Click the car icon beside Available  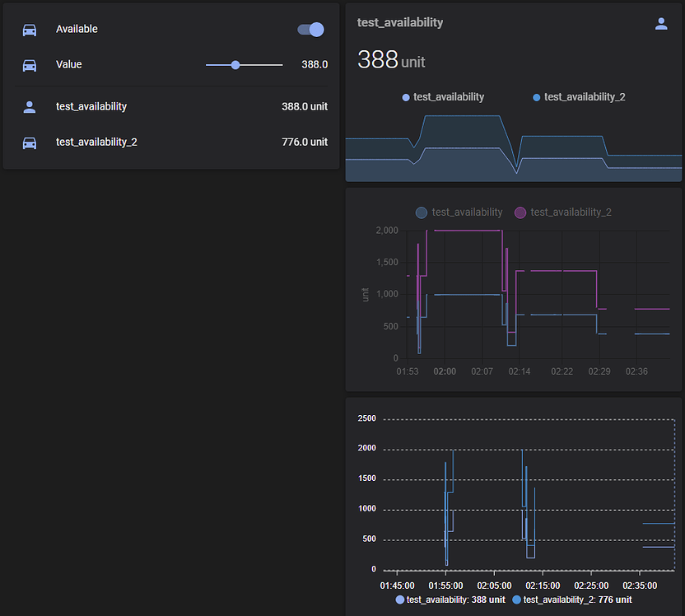[30, 30]
